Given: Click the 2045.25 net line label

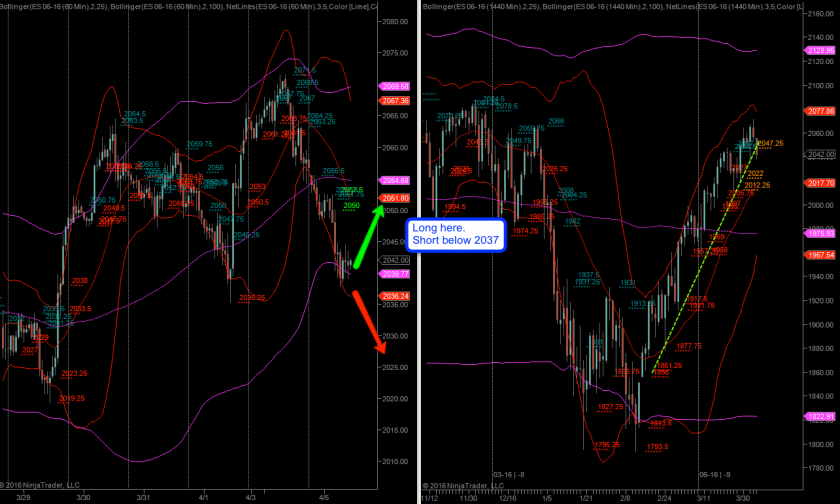Looking at the screenshot, I should click(x=246, y=235).
